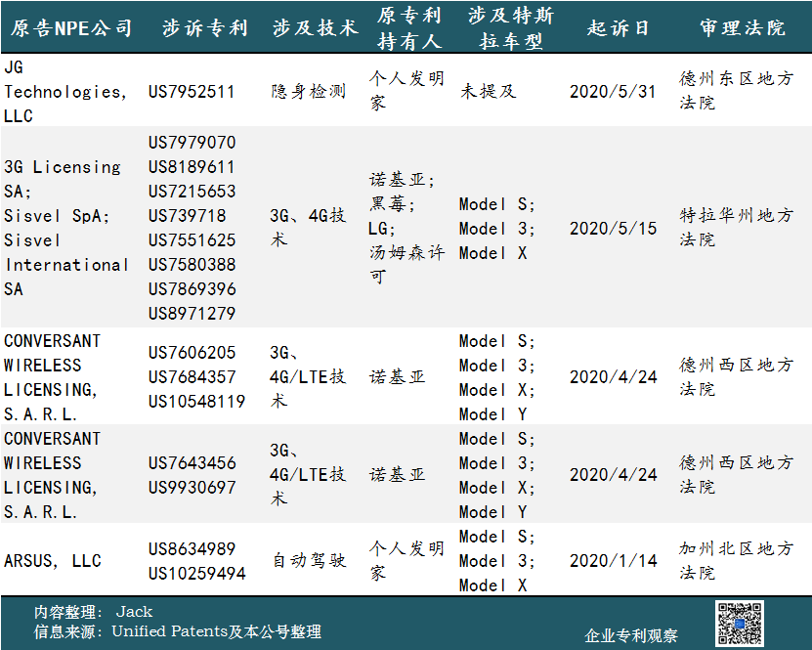Click patent number US7215653
Screen dimensions: 812x650
pos(192,192)
